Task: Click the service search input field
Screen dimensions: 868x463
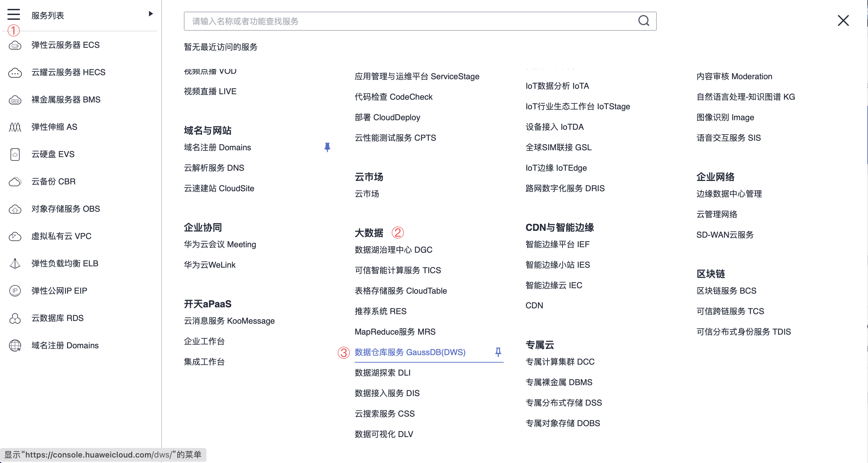Action: click(410, 21)
